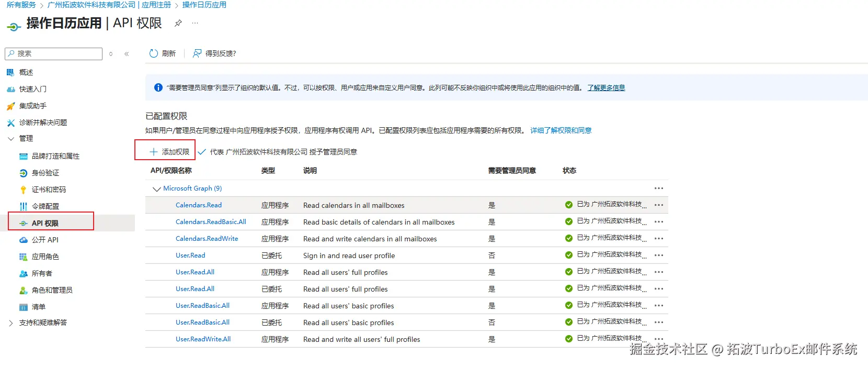This screenshot has width=868, height=367.
Task: Open more options for User.ReadBasic.All 应用程序 row
Action: point(659,306)
